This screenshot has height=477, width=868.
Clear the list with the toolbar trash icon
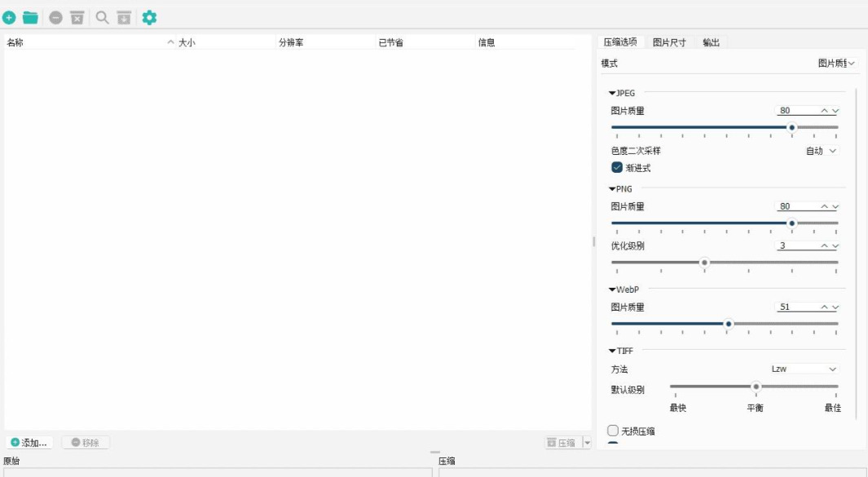(x=77, y=18)
